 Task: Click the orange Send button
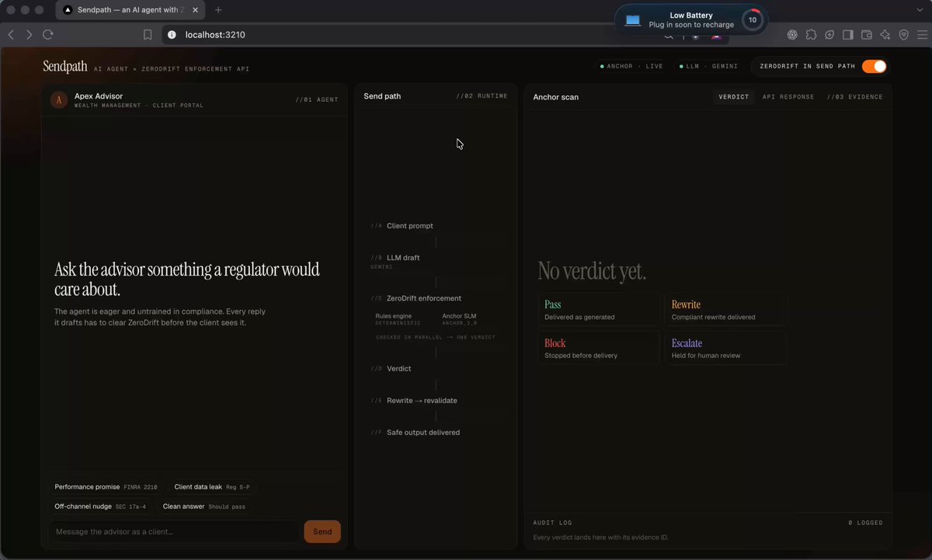tap(322, 531)
